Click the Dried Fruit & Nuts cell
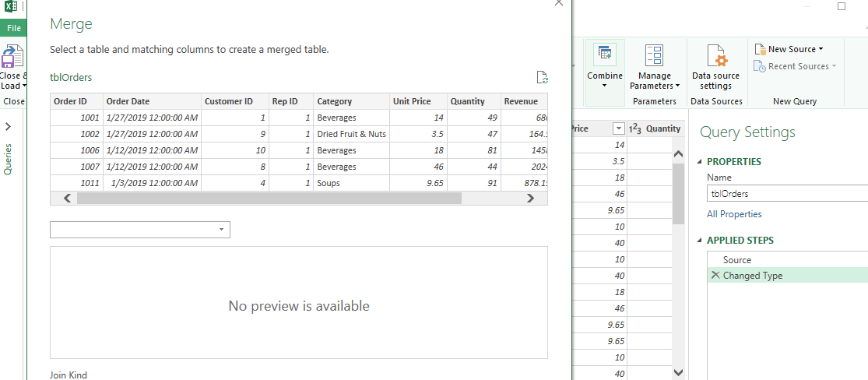This screenshot has height=380, width=868. pyautogui.click(x=352, y=134)
